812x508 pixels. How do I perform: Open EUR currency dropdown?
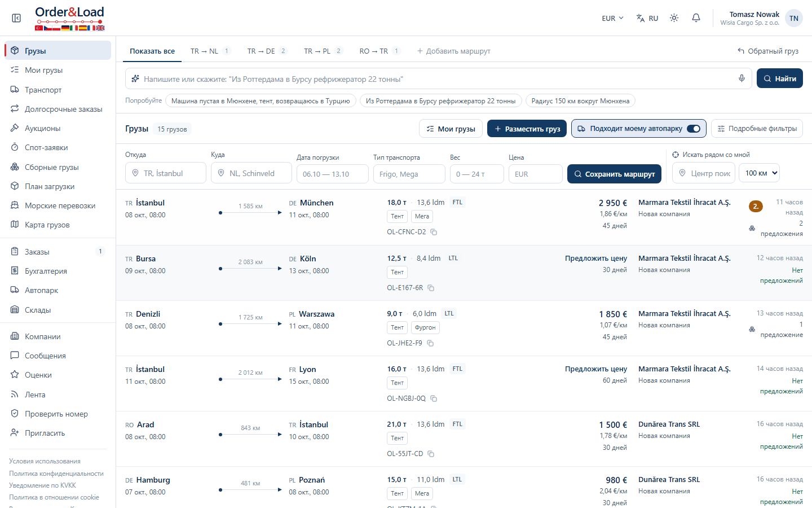point(612,18)
